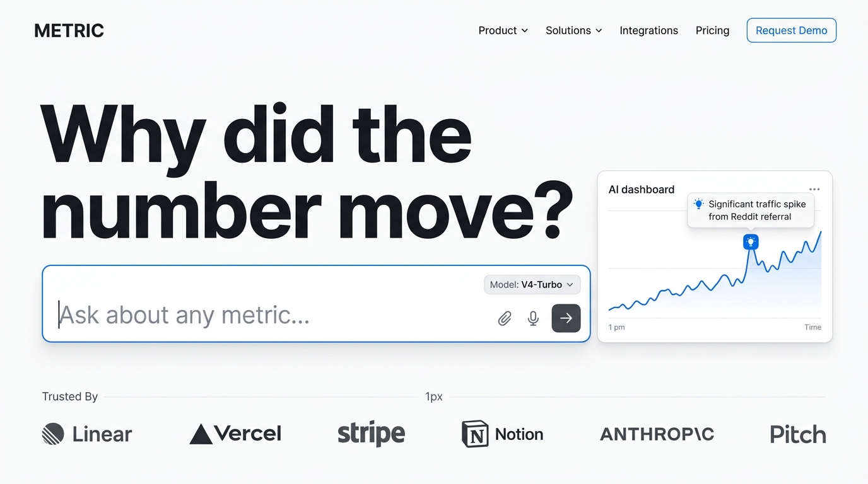Click the paperclip attachment icon
This screenshot has width=868, height=484.
(x=505, y=318)
